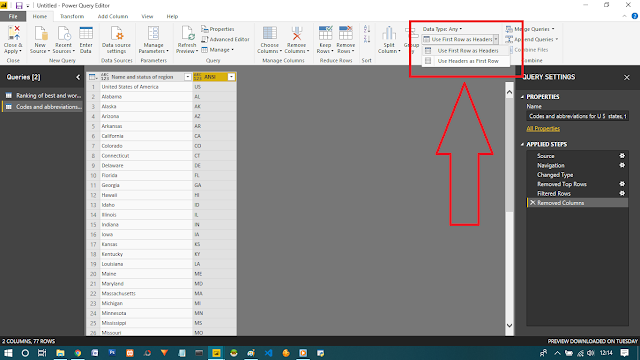Click the Manage Parameters icon

pos(153,33)
